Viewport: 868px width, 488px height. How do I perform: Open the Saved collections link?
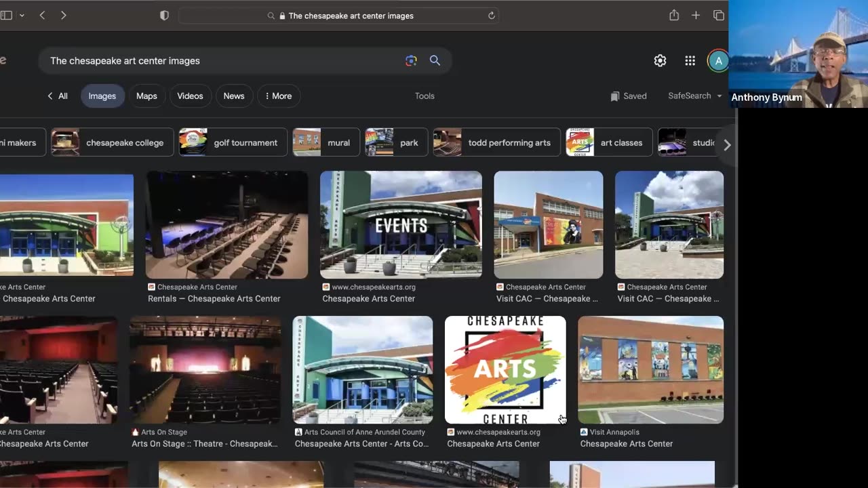point(628,96)
